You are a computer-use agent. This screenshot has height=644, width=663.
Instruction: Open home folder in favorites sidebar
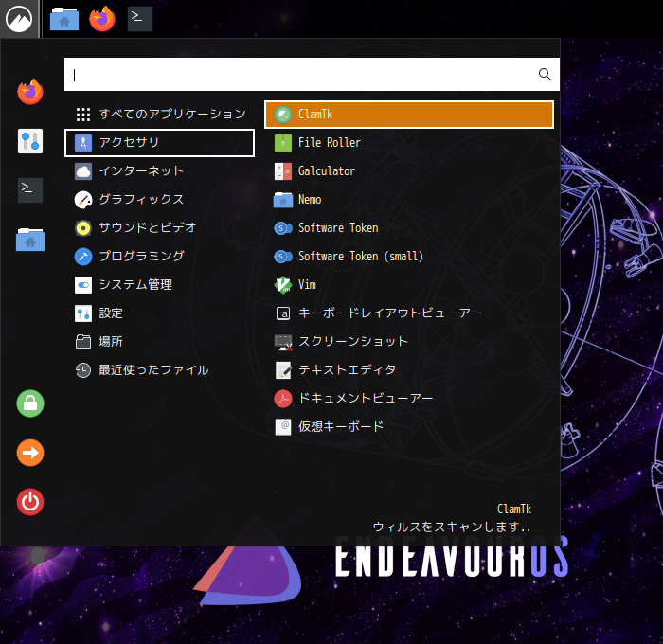point(30,240)
